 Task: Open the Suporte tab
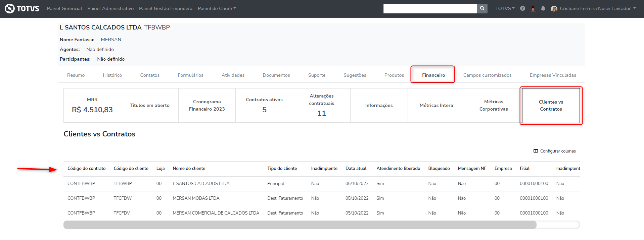click(x=317, y=75)
